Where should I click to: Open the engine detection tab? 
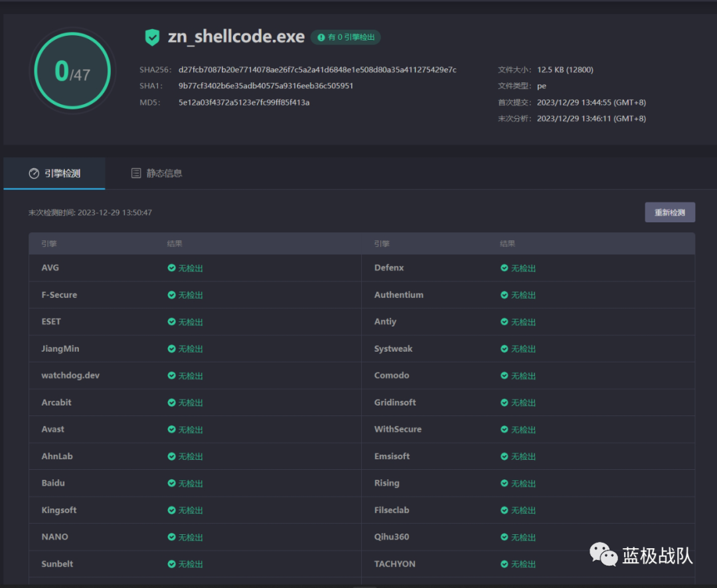(54, 173)
